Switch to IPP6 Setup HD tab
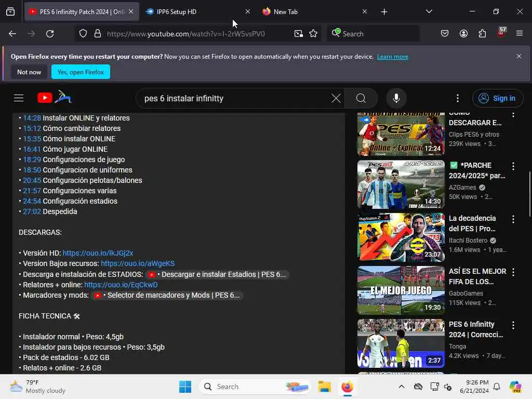Image resolution: width=532 pixels, height=399 pixels. pyautogui.click(x=198, y=12)
